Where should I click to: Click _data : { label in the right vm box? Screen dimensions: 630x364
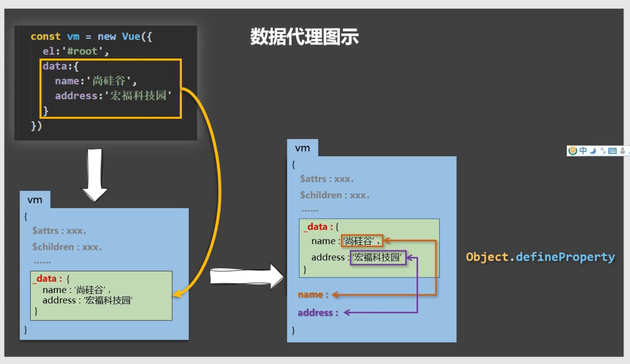[x=321, y=227]
